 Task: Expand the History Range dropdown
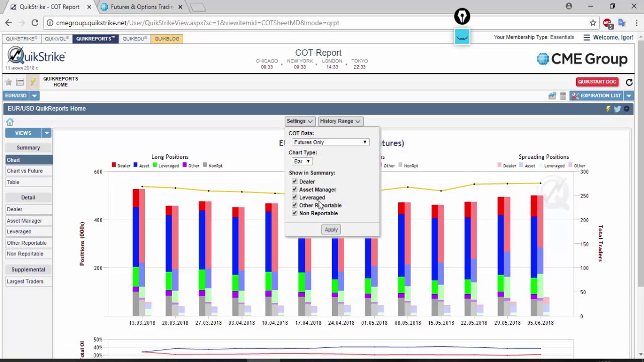tap(340, 121)
